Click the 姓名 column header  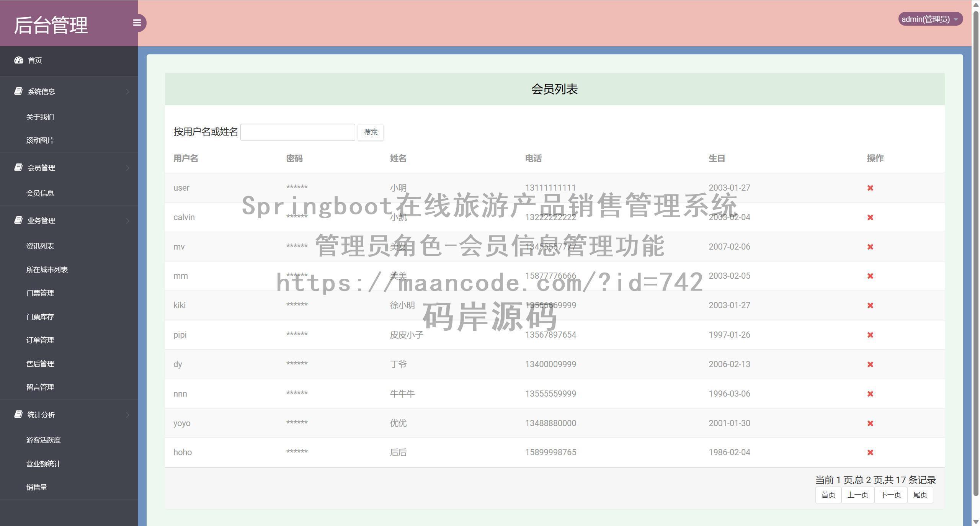pos(398,158)
